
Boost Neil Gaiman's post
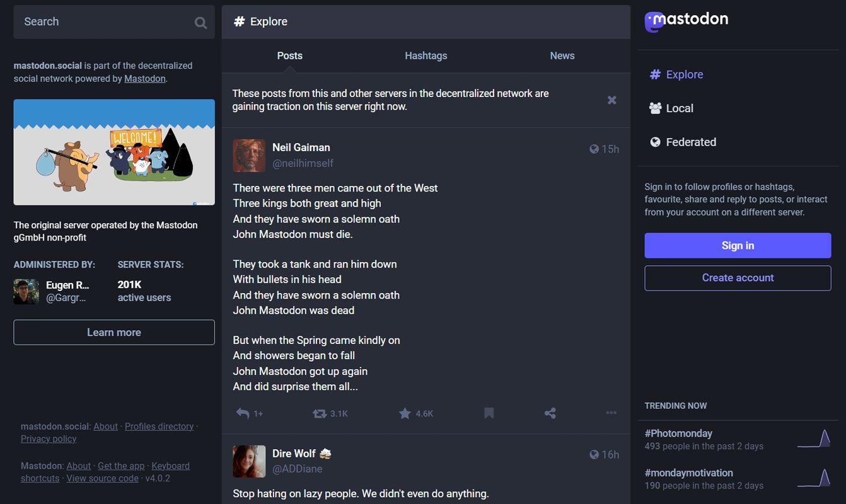(320, 413)
